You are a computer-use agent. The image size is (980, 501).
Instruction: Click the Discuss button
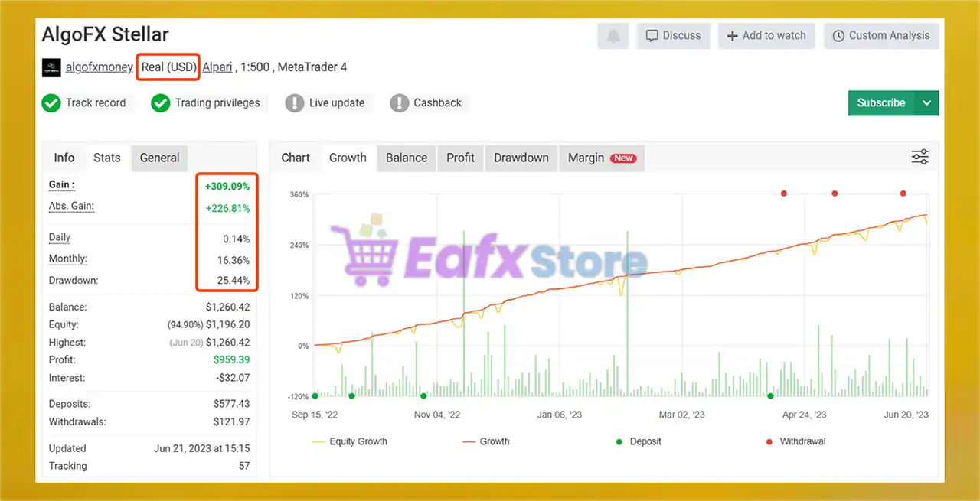(x=673, y=36)
